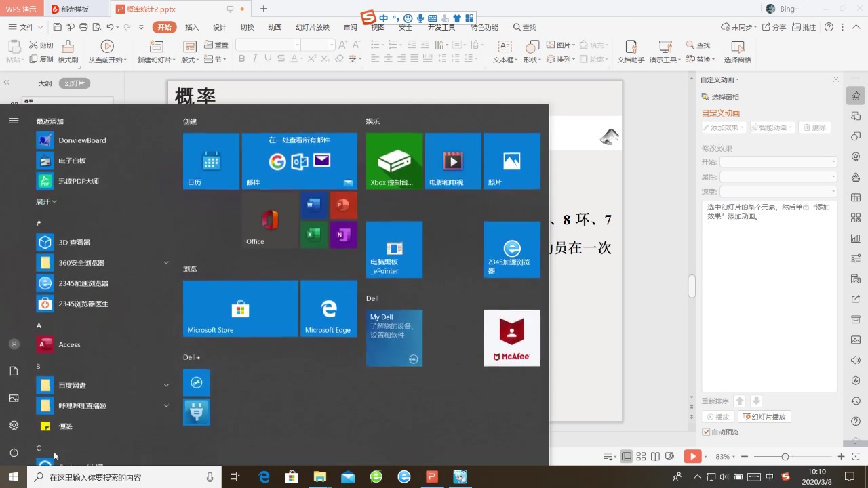Viewport: 868px width, 488px height.
Task: Open the 日历 calendar tile
Action: pyautogui.click(x=211, y=161)
